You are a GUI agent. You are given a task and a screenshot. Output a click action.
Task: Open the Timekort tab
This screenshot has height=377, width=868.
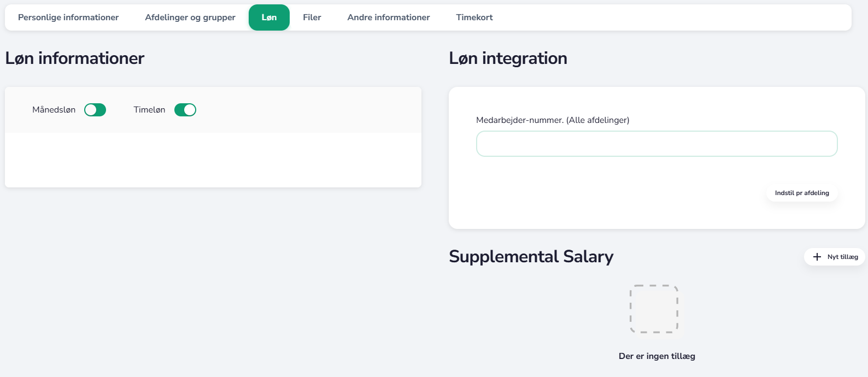click(x=474, y=17)
